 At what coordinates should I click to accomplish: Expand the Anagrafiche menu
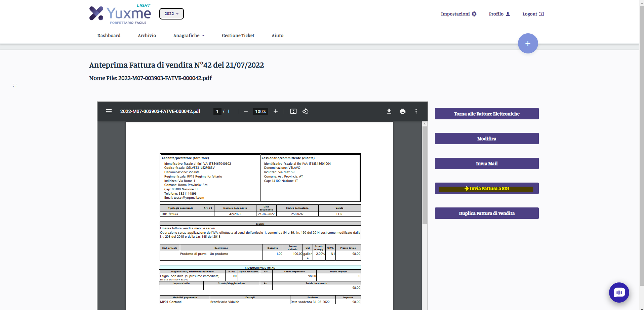tap(189, 35)
